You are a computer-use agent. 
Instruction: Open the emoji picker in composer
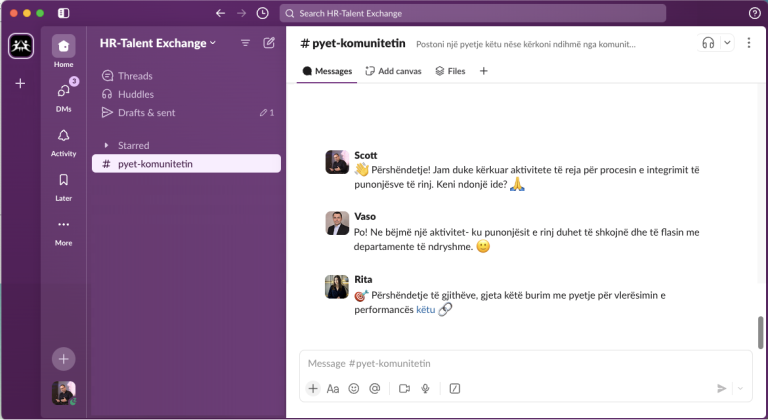tap(354, 388)
